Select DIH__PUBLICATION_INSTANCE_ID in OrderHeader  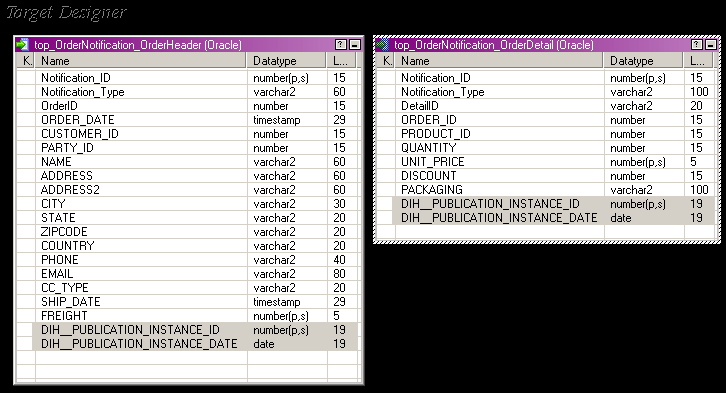point(187,330)
